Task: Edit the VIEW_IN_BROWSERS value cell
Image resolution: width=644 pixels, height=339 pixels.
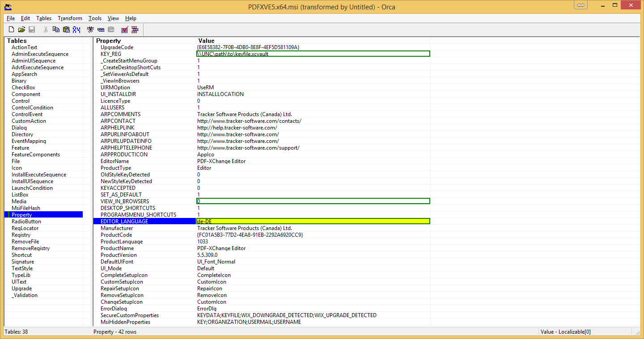Action: coord(313,201)
